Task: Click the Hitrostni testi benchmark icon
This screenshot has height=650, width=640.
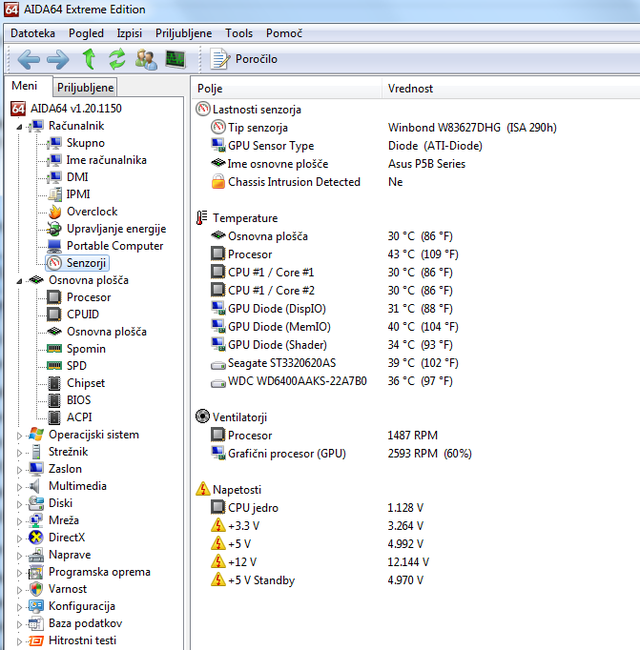Action: (36, 641)
